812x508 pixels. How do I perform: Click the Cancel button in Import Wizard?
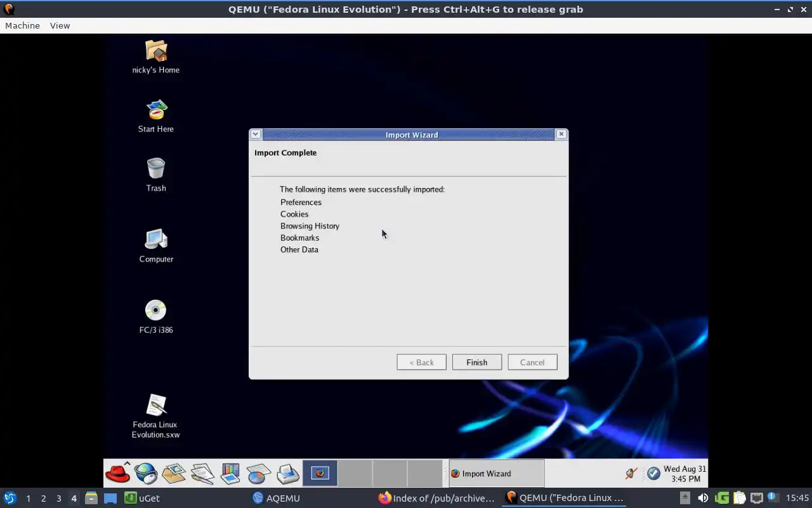(x=532, y=362)
